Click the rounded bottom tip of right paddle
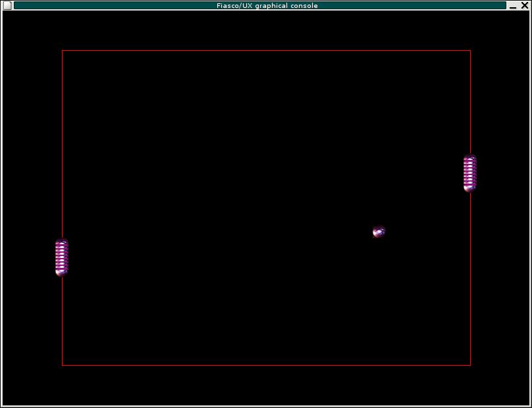Viewport: 532px width, 408px height. pyautogui.click(x=469, y=189)
